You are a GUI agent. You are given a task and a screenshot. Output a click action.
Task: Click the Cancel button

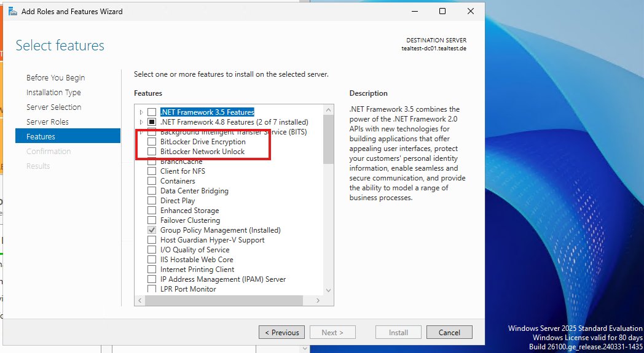(x=449, y=333)
